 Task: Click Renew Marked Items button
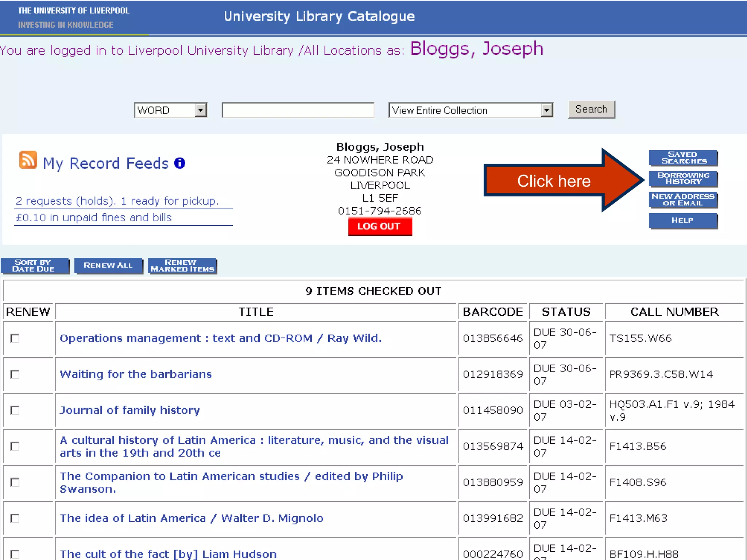(x=182, y=266)
